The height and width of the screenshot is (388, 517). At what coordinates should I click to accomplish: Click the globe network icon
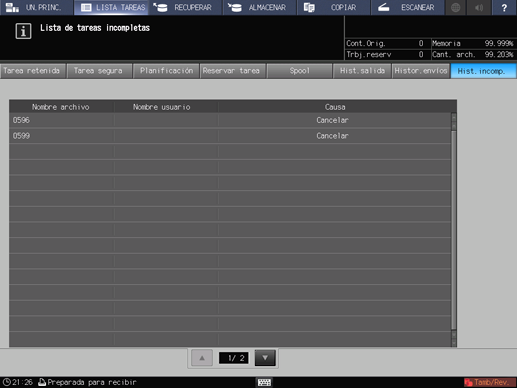(455, 7)
